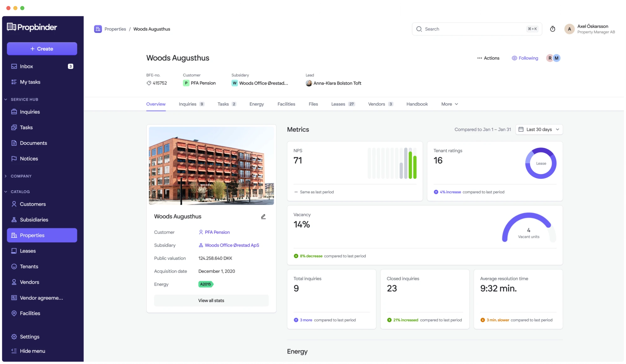Click the Woods Office Ørestad ApS link

[x=232, y=245]
